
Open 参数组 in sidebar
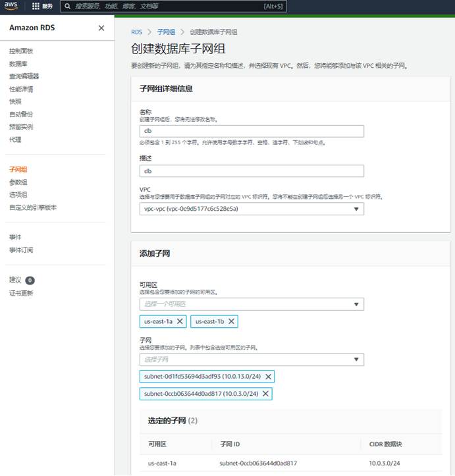(18, 182)
